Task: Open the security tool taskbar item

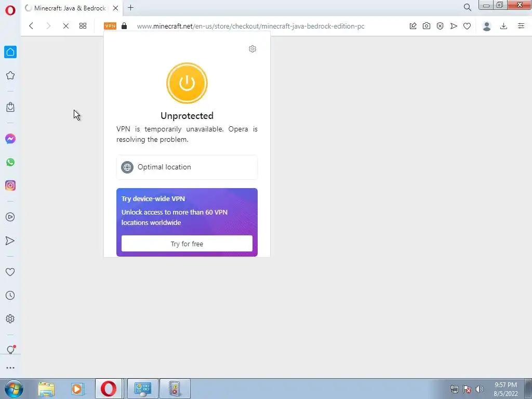Action: pyautogui.click(x=175, y=389)
